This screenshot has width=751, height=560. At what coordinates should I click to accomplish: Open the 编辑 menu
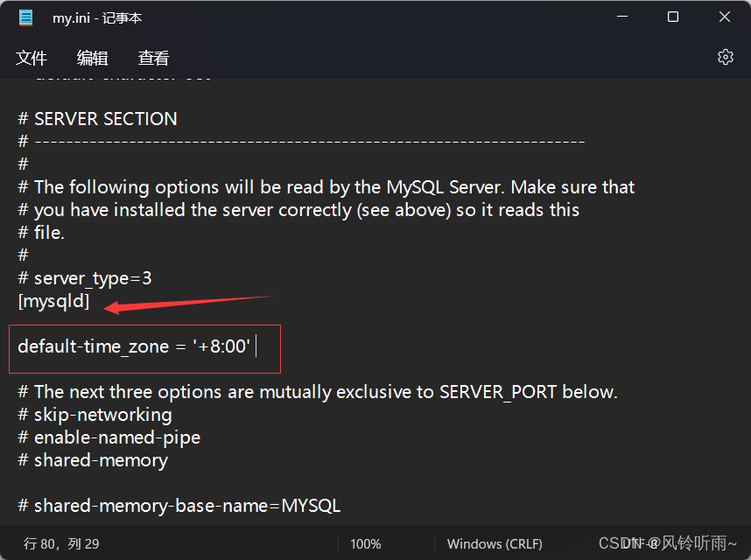[x=92, y=58]
